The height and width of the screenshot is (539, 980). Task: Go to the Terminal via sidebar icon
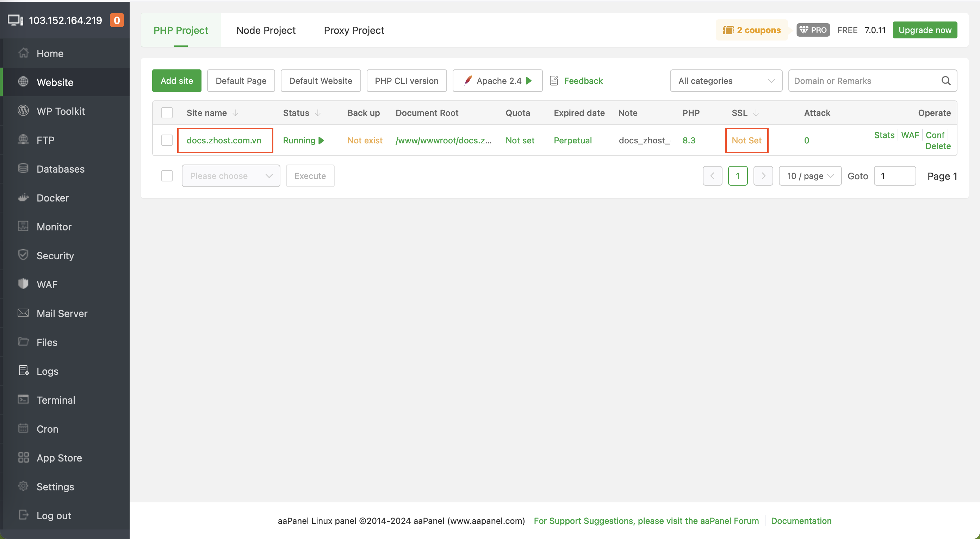coord(56,400)
